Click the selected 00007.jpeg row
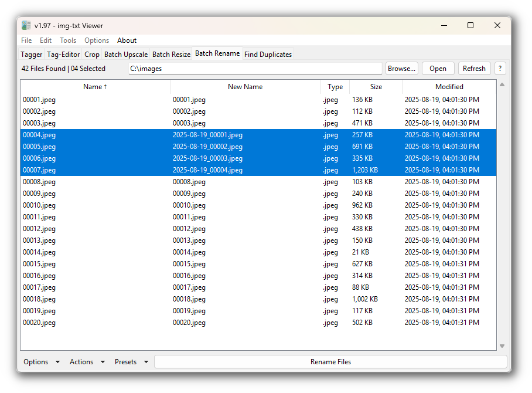 tap(258, 170)
